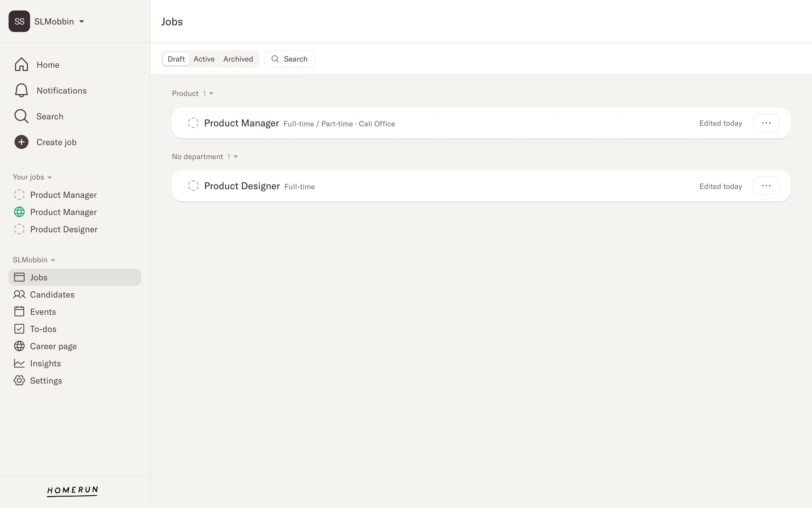Image resolution: width=812 pixels, height=508 pixels.
Task: Collapse the No department group
Action: [x=236, y=157]
